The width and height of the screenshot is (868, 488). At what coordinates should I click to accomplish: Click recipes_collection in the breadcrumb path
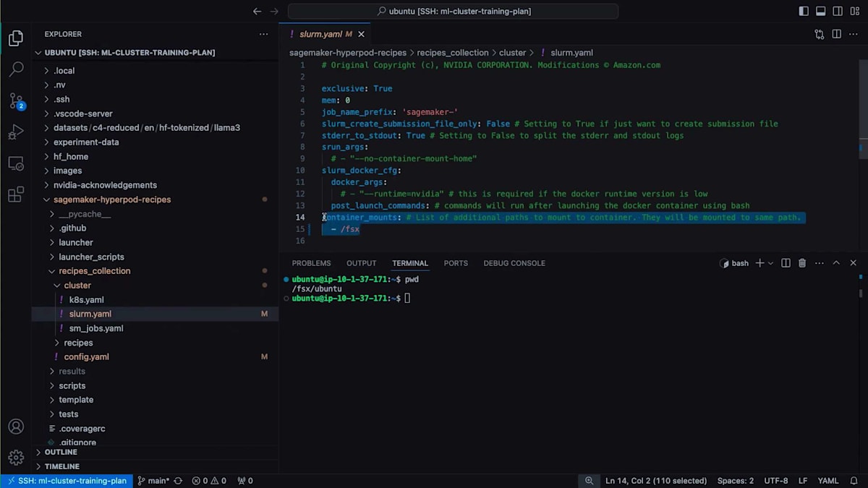pos(453,53)
